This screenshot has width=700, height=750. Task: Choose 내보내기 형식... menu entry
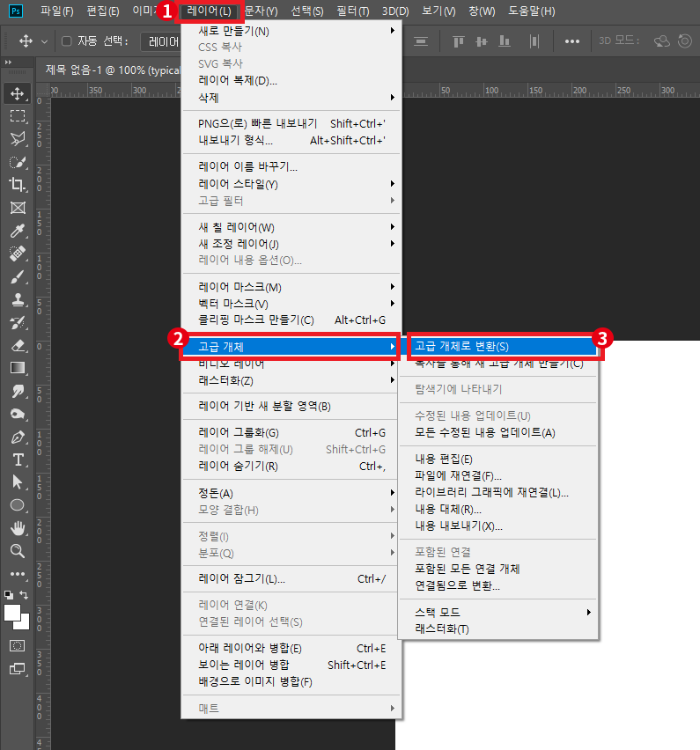point(291,140)
